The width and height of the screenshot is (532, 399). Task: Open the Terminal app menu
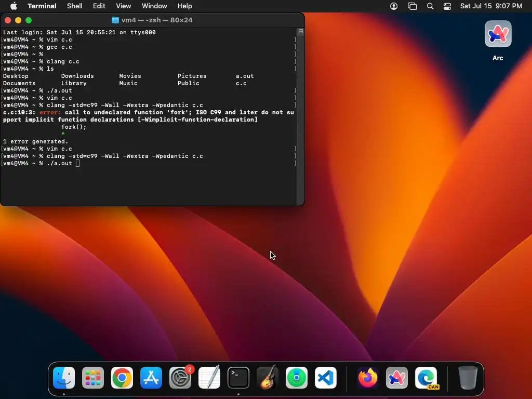(42, 6)
